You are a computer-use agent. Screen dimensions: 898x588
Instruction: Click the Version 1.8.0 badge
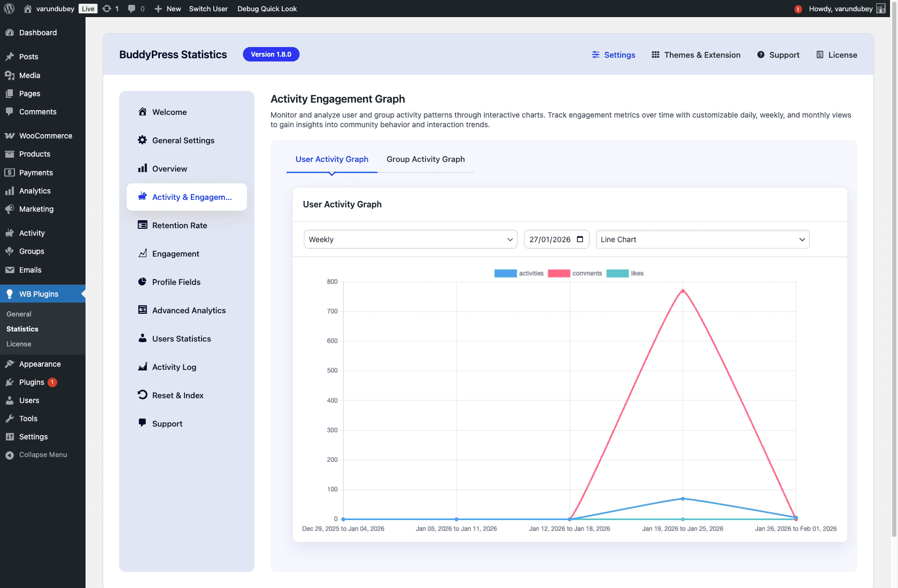(x=271, y=54)
